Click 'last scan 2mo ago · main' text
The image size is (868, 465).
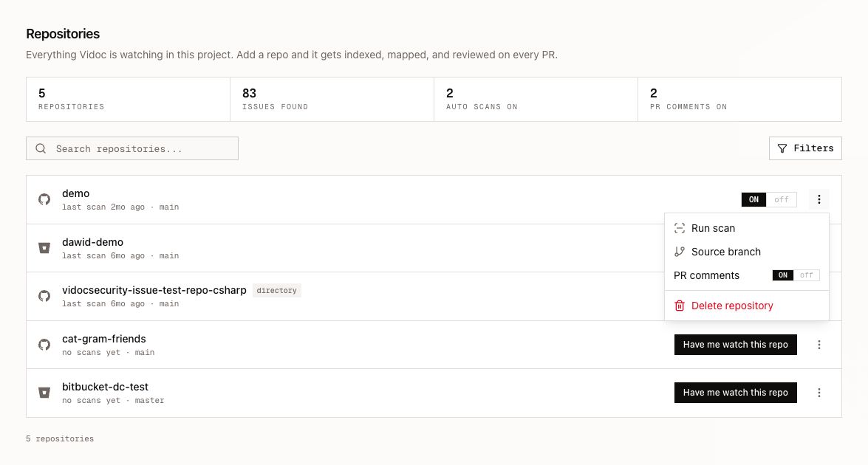[120, 207]
